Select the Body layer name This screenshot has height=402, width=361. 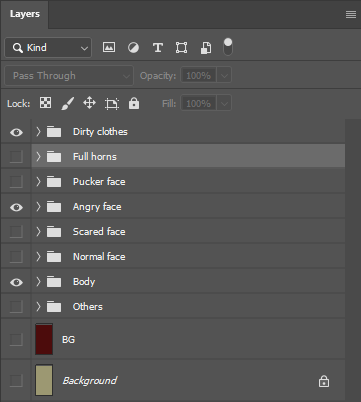(x=84, y=282)
